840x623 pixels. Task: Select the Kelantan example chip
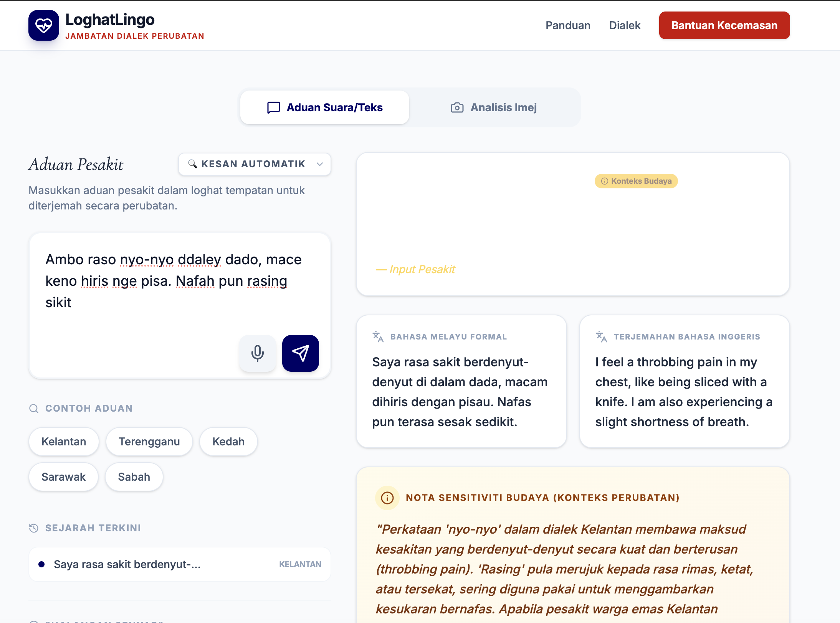click(64, 442)
